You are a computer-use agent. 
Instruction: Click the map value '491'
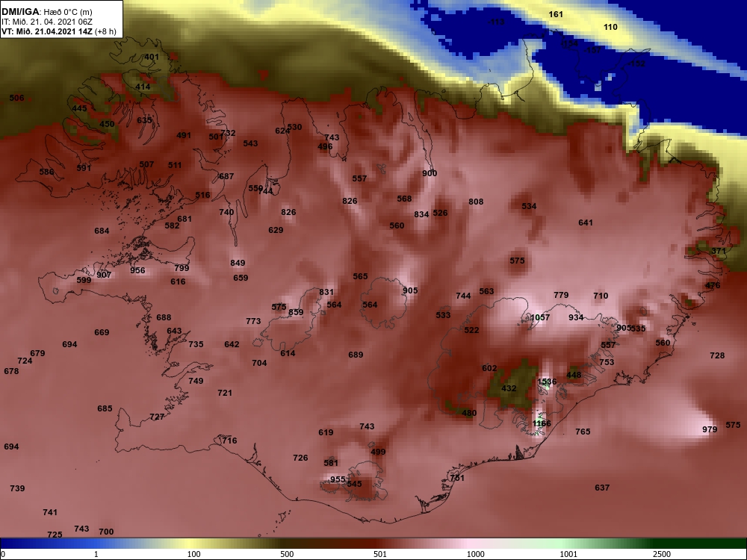184,135
